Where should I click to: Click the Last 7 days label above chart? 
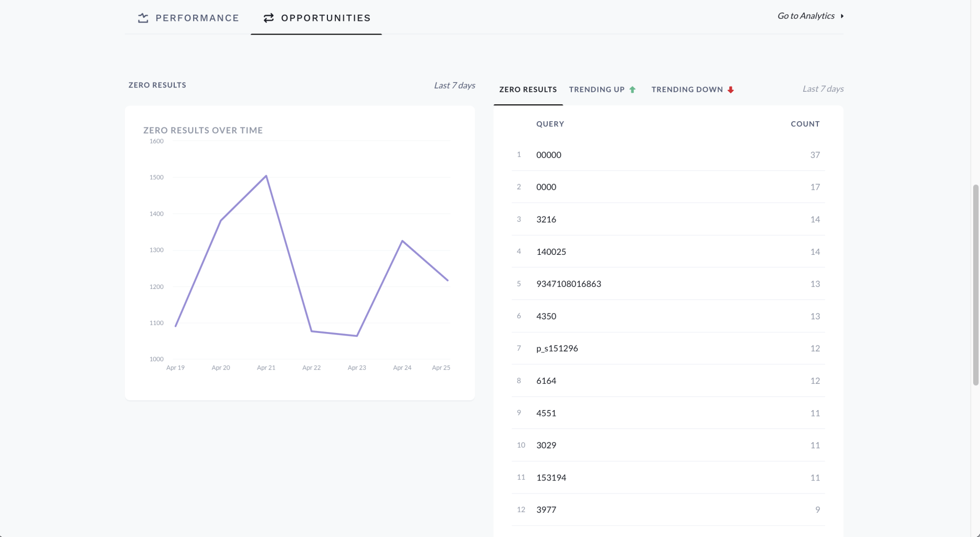(454, 85)
